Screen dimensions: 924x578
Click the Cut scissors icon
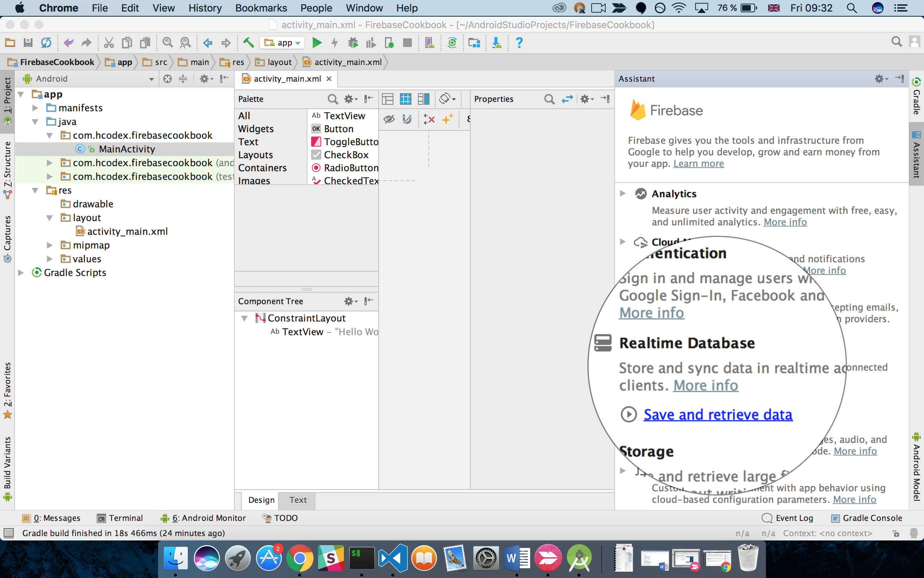pyautogui.click(x=109, y=42)
